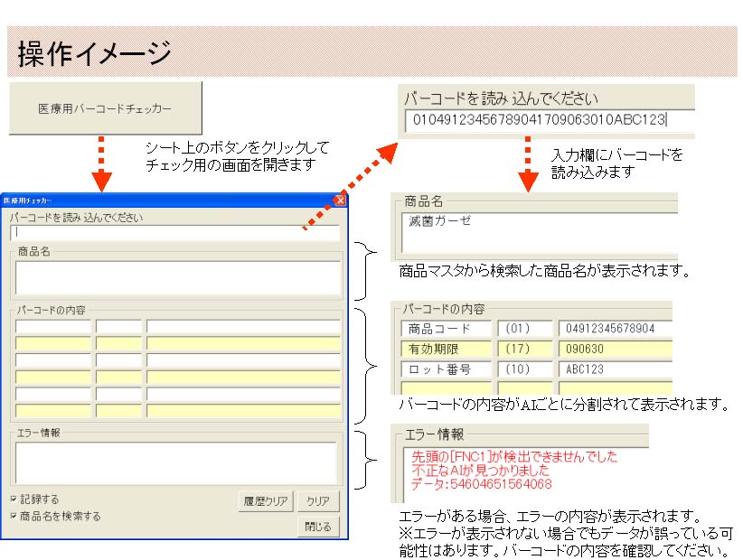Click the red 不正なAIが見つかりました error line
This screenshot has width=743, height=560.
tap(481, 470)
